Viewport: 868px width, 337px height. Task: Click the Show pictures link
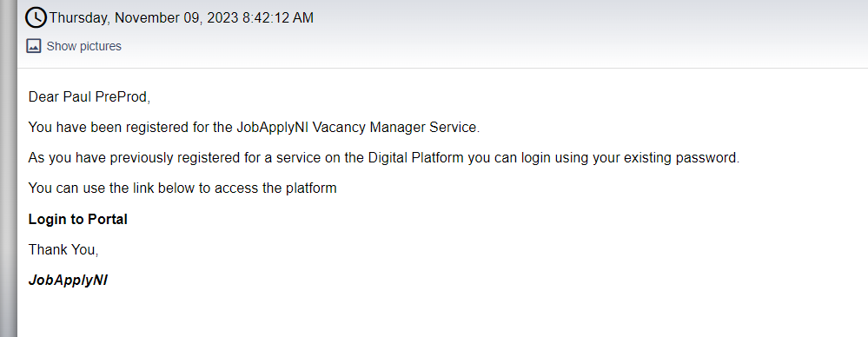[83, 47]
